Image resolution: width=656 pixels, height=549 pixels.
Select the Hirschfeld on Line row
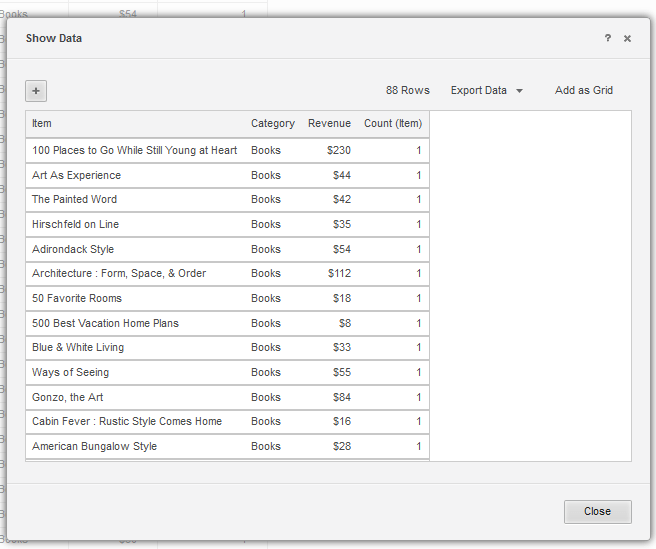point(75,225)
